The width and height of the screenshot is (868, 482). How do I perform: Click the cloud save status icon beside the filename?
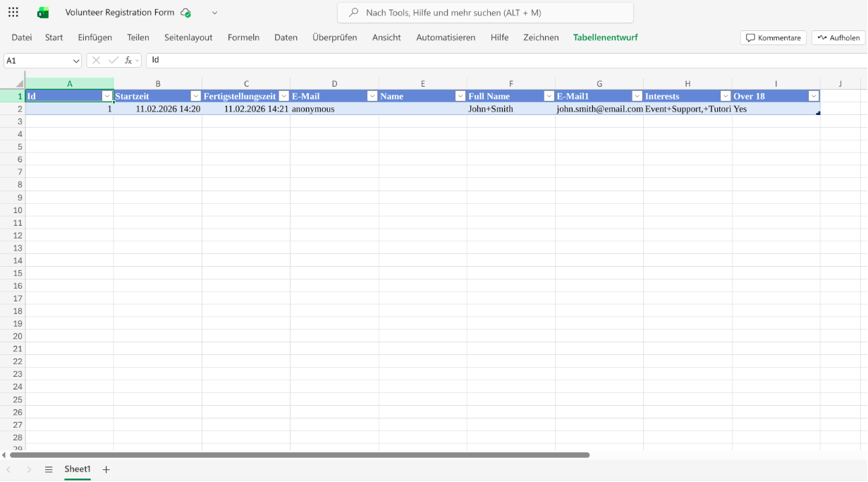185,12
